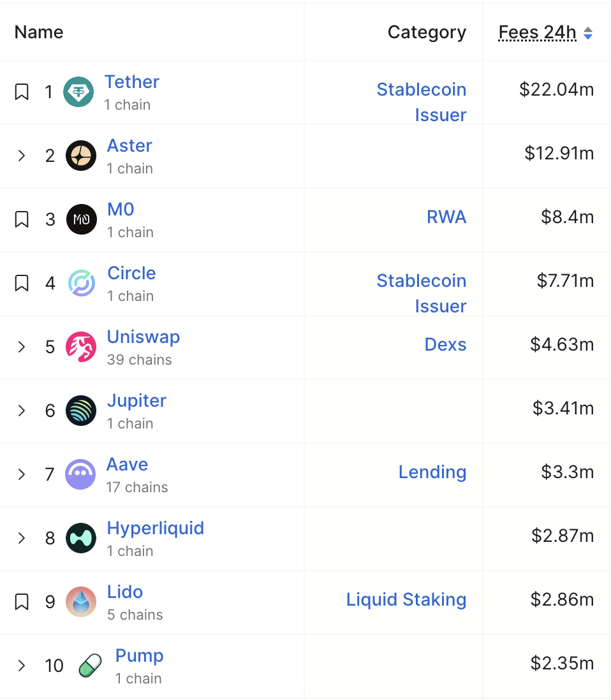
Task: Sort the table by Fees 24h
Action: (536, 32)
